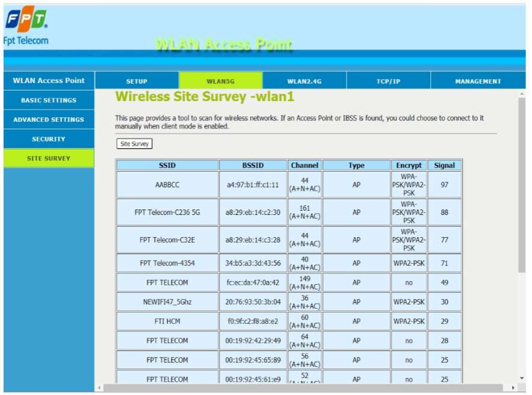532x395 pixels.
Task: Open Basic Settings in sidebar
Action: (49, 100)
